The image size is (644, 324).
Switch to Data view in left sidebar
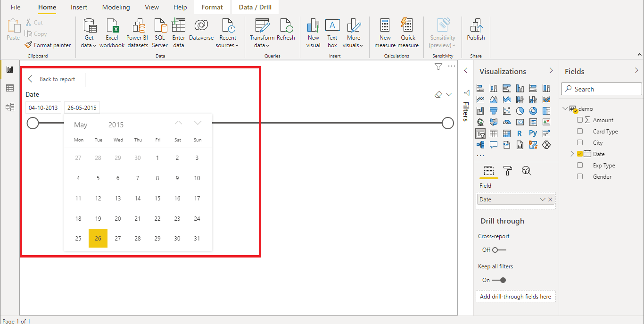(9, 88)
